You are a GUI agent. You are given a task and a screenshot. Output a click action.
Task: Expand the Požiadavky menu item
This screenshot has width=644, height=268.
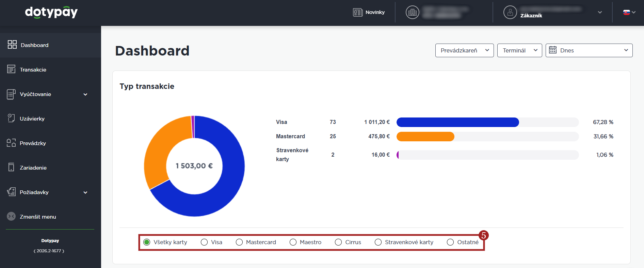(x=85, y=192)
